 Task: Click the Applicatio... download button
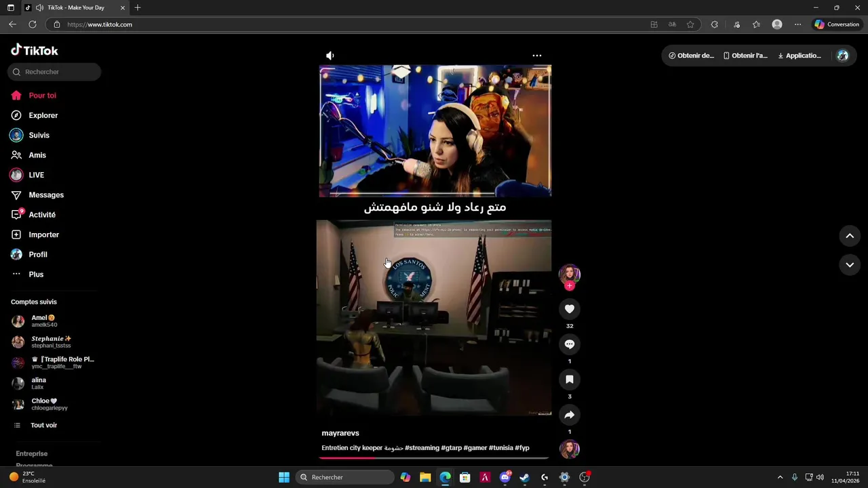click(x=800, y=56)
